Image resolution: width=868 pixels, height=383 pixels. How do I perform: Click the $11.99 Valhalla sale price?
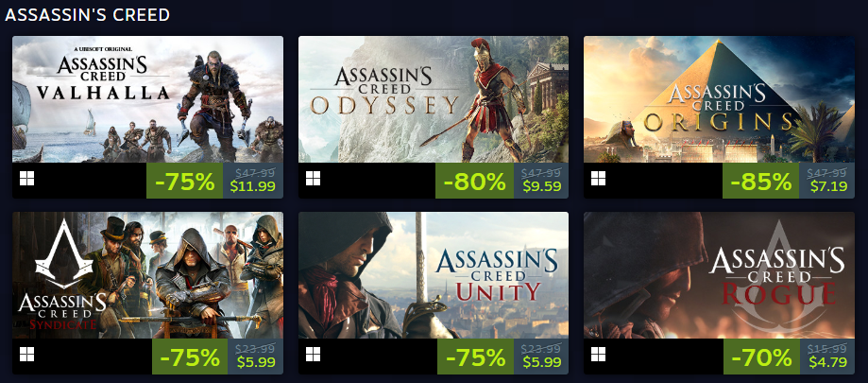tap(253, 186)
